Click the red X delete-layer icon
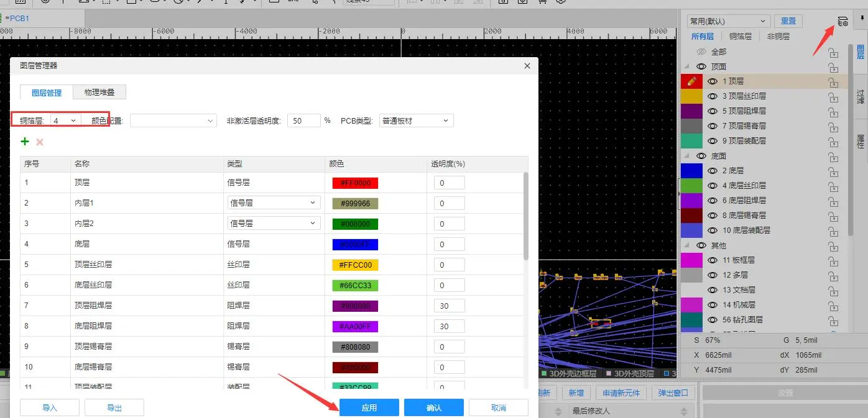The height and width of the screenshot is (418, 868). 40,142
